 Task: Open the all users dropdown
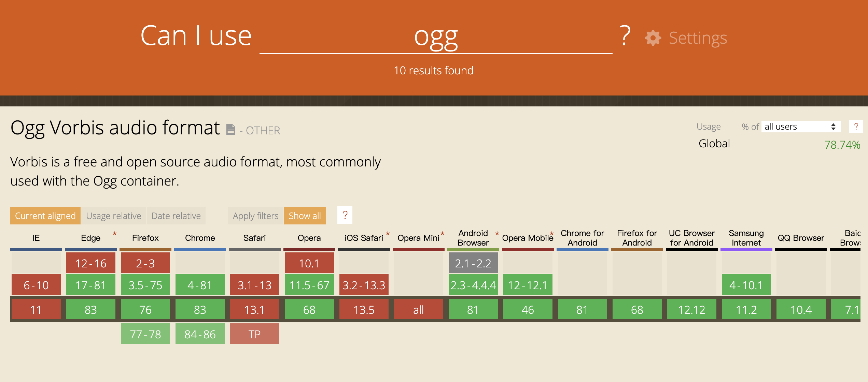click(800, 127)
